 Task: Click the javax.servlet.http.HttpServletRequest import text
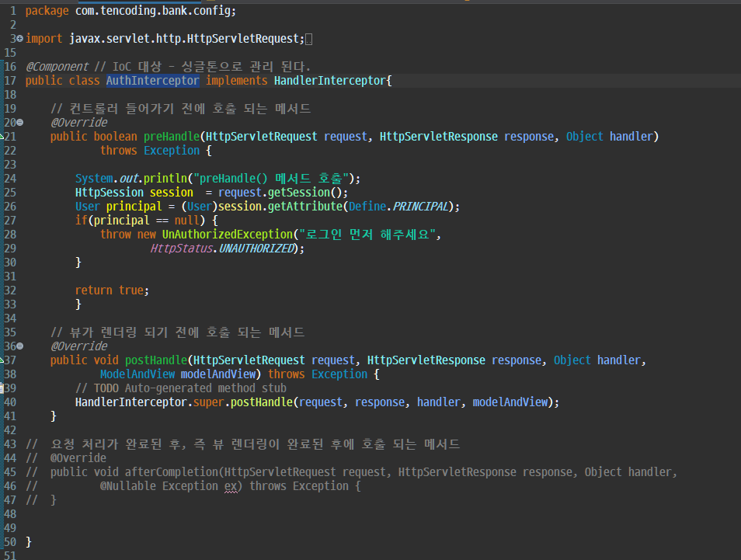[184, 38]
